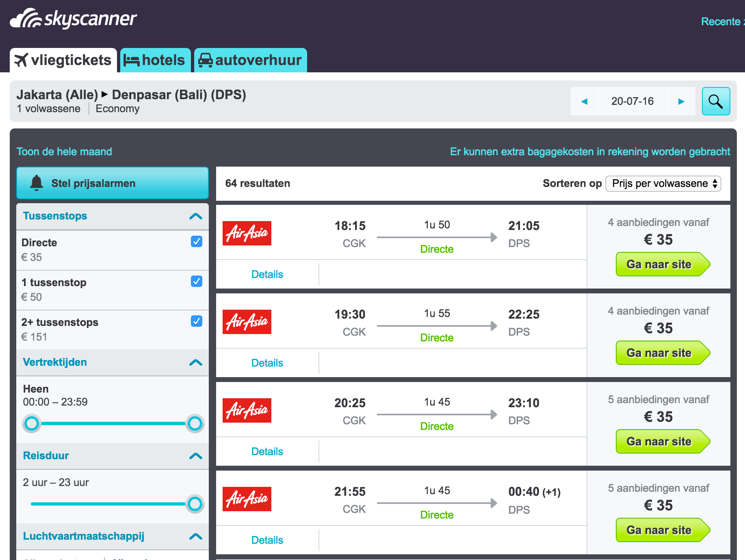Click '€ 151' price under 2+ tussenstops
This screenshot has width=745, height=560.
34,337
